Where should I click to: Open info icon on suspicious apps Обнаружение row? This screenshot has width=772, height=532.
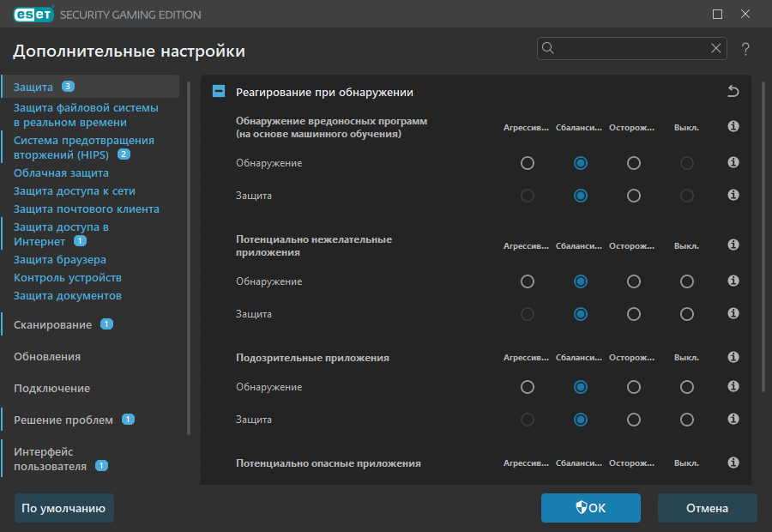pos(733,386)
